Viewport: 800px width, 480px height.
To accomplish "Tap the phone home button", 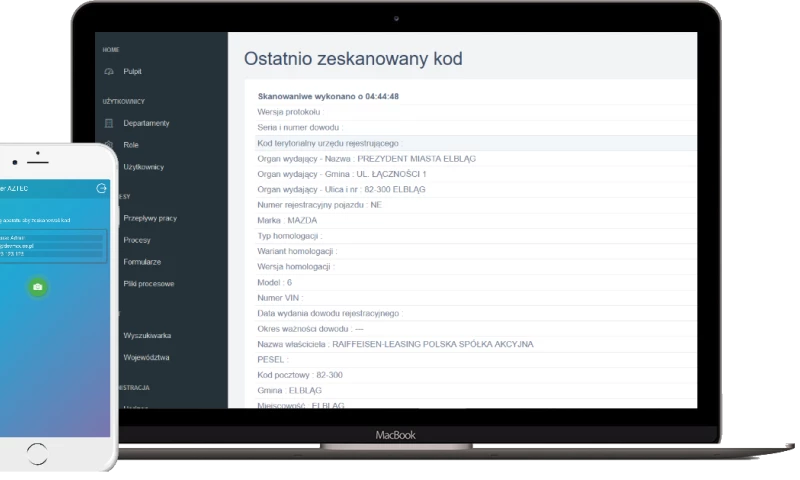I will 37,453.
